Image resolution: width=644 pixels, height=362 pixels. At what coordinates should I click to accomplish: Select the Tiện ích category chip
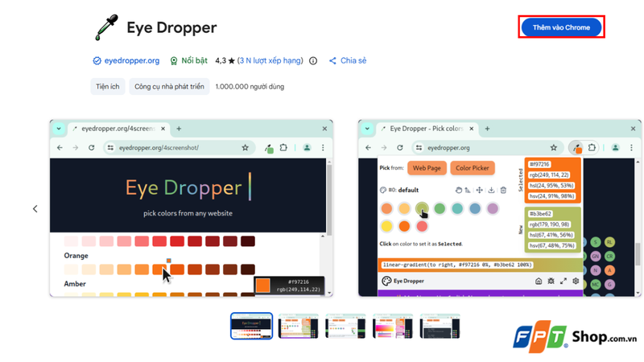click(x=108, y=87)
